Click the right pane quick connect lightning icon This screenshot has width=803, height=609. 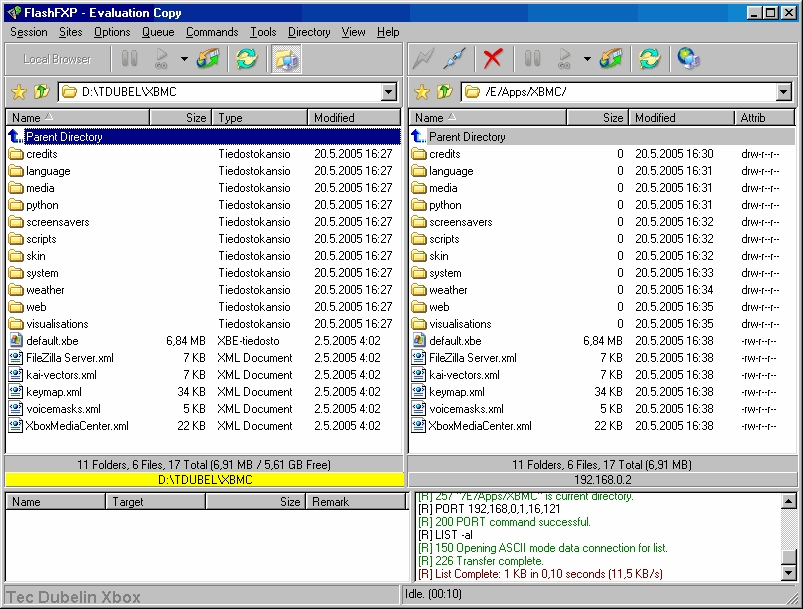423,59
